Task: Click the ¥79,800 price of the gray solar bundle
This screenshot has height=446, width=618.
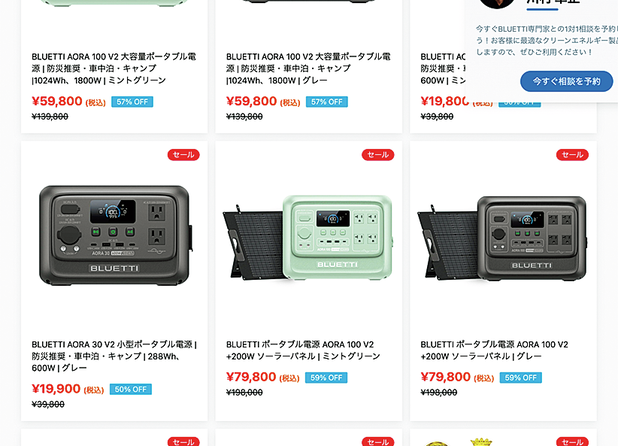Action: pos(445,377)
